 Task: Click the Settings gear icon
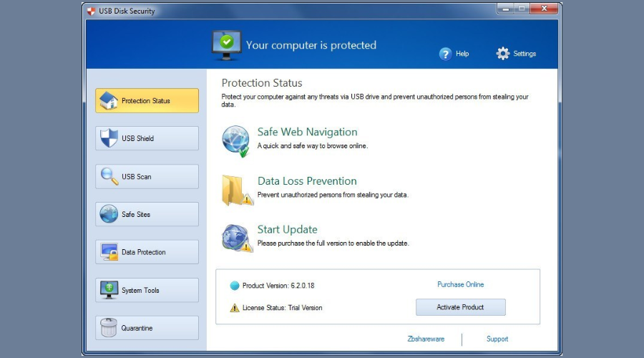[x=503, y=54]
